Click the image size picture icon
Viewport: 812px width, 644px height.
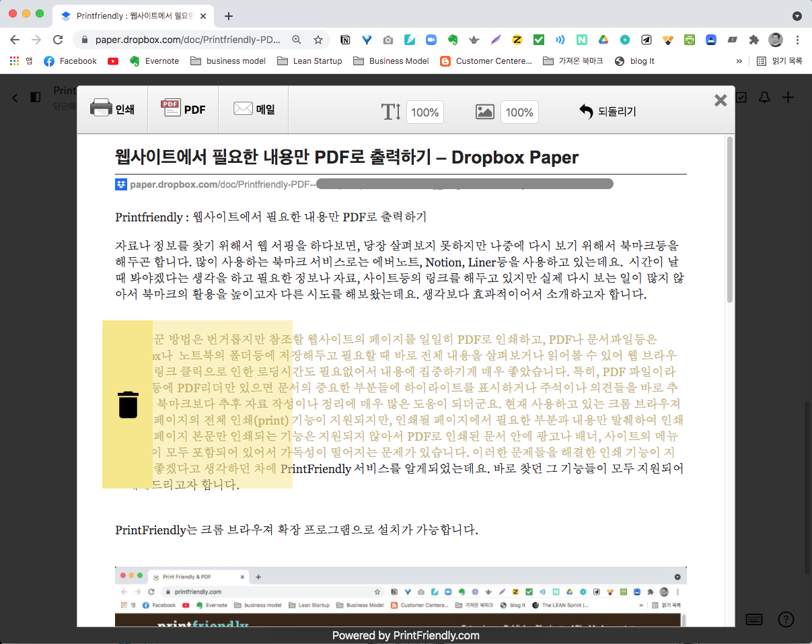pyautogui.click(x=485, y=112)
